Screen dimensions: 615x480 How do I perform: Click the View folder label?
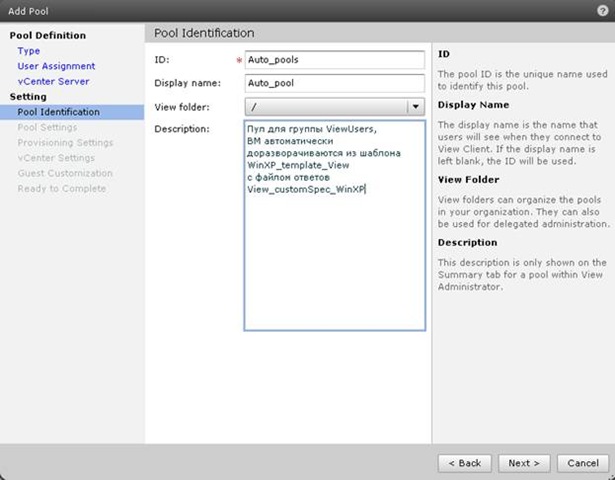click(x=182, y=107)
